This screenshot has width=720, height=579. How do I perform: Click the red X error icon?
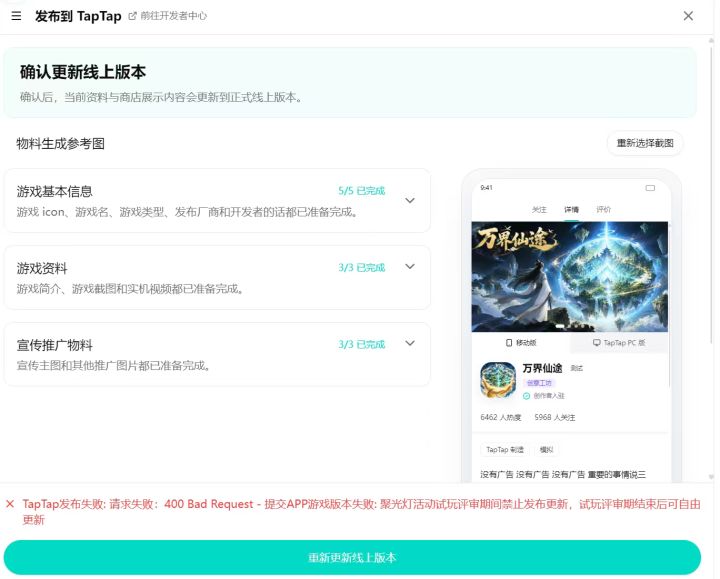[10, 504]
